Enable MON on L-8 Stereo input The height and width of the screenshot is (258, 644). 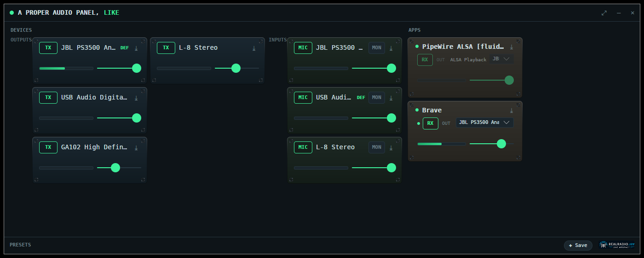(x=377, y=147)
